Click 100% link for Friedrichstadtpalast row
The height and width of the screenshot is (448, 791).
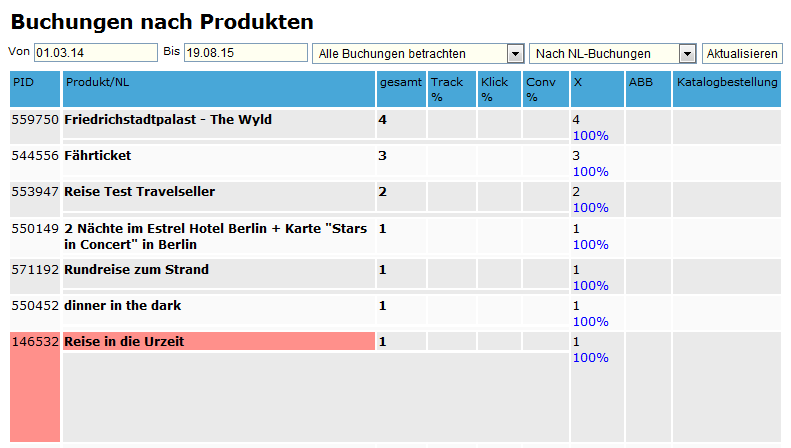point(590,135)
